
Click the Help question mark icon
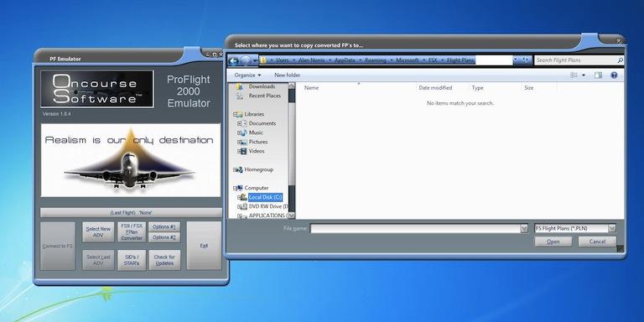tap(614, 75)
